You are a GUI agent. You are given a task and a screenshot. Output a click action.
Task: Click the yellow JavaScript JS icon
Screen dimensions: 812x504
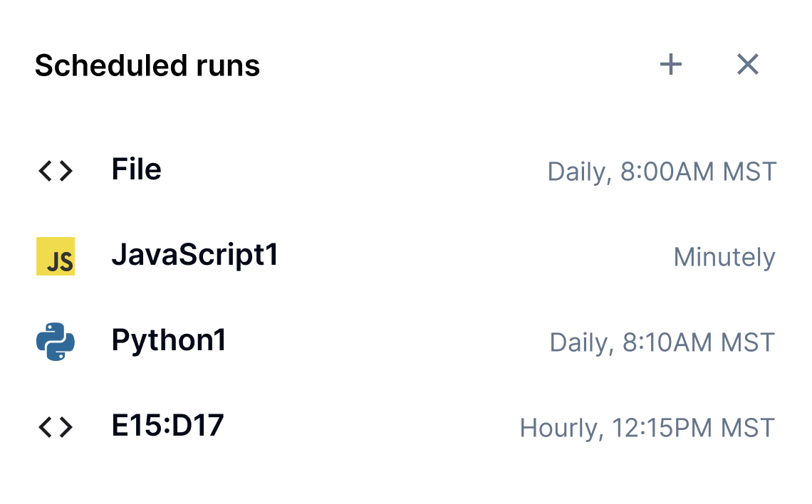point(56,256)
